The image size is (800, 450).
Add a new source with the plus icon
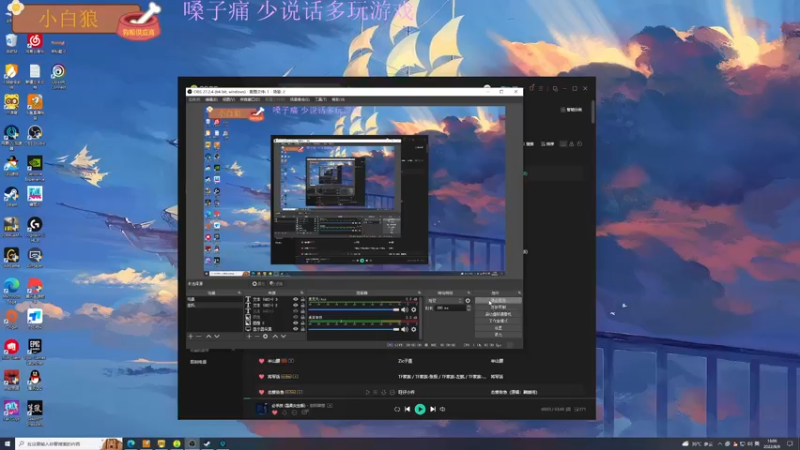click(x=249, y=337)
